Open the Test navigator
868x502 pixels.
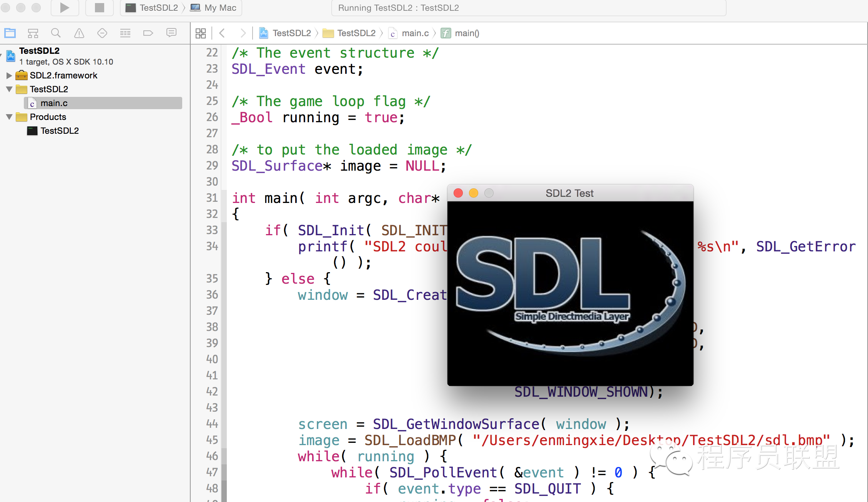click(102, 33)
